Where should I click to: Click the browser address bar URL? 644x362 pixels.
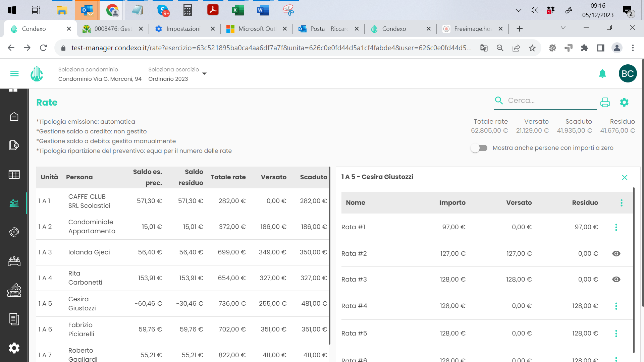coord(271,48)
